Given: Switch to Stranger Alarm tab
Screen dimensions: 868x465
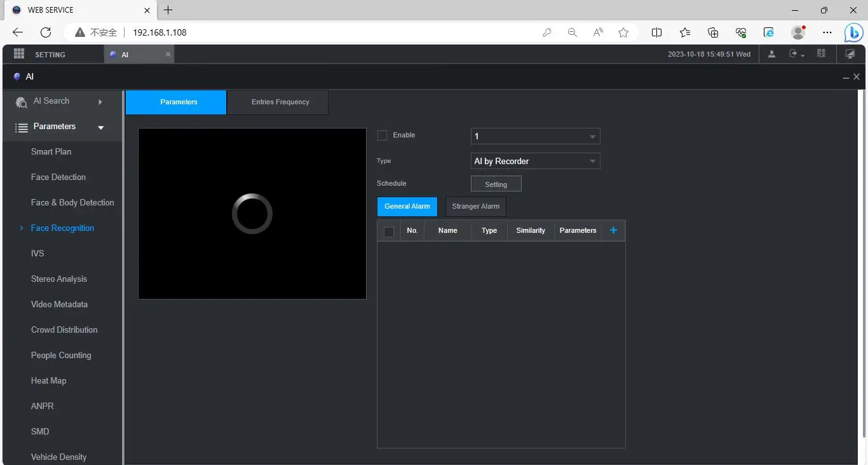Looking at the screenshot, I should click(475, 206).
